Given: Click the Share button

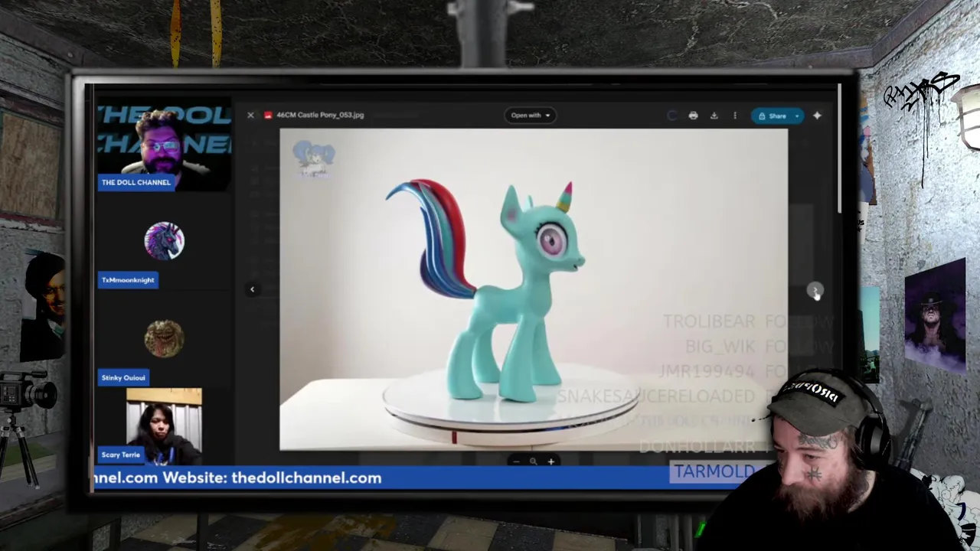Looking at the screenshot, I should tap(772, 116).
